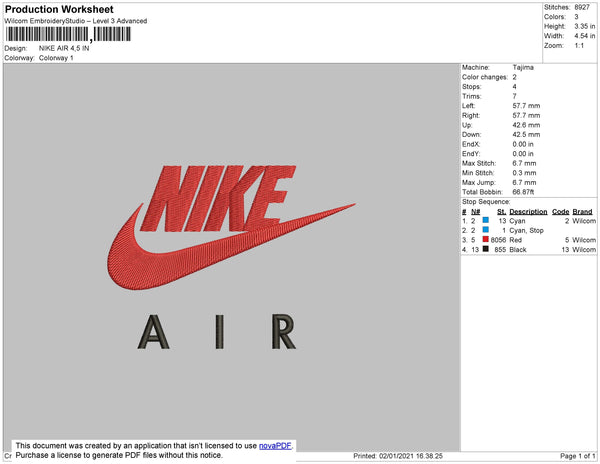Click the 'Code' column header

(x=561, y=212)
